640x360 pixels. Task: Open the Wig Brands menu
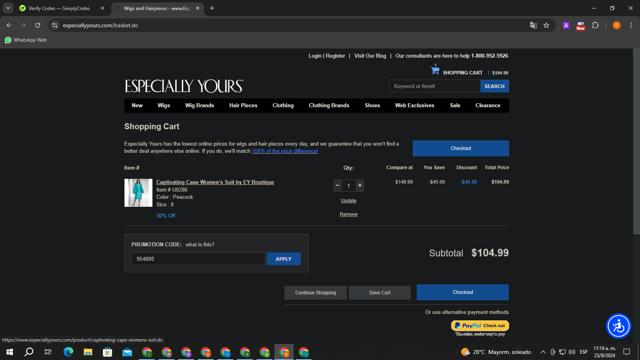point(199,105)
